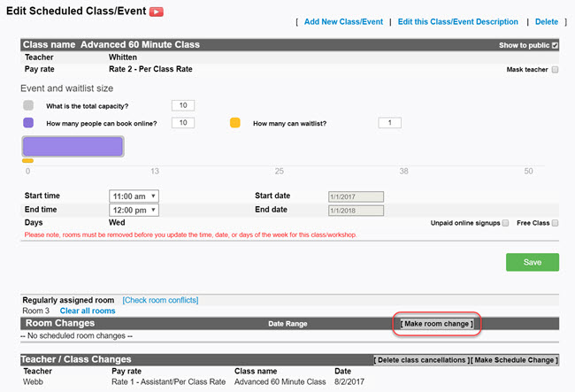The width and height of the screenshot is (575, 392).
Task: Click the purple capacity bar
Action: click(73, 146)
